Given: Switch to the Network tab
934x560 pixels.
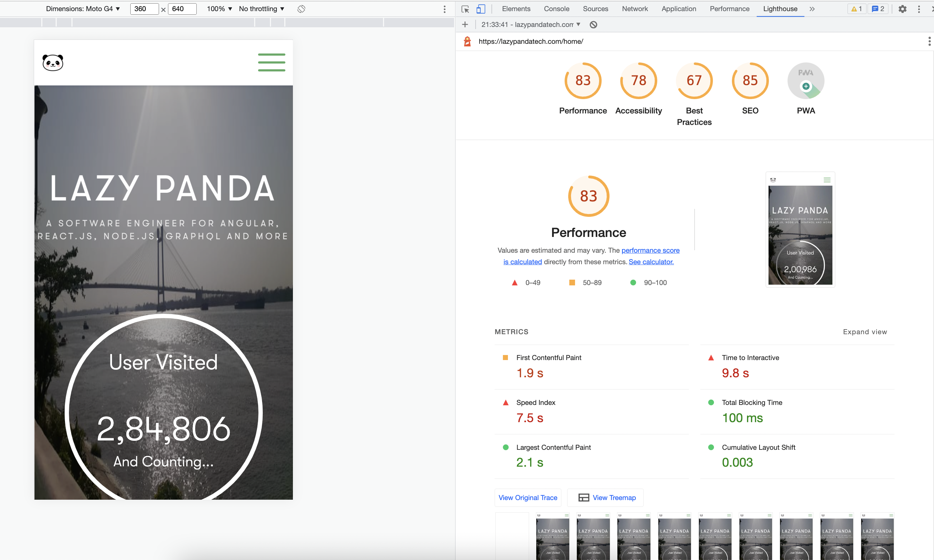Looking at the screenshot, I should tap(635, 9).
